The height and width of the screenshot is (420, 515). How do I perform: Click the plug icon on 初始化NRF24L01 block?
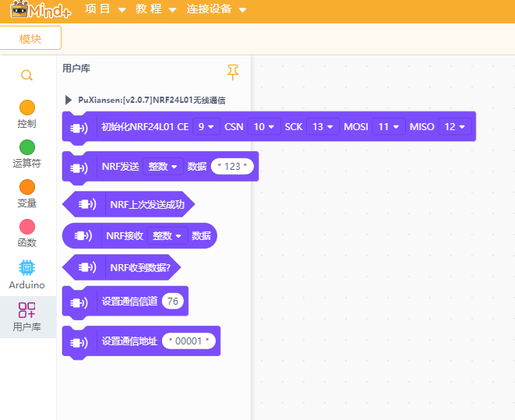[79, 128]
